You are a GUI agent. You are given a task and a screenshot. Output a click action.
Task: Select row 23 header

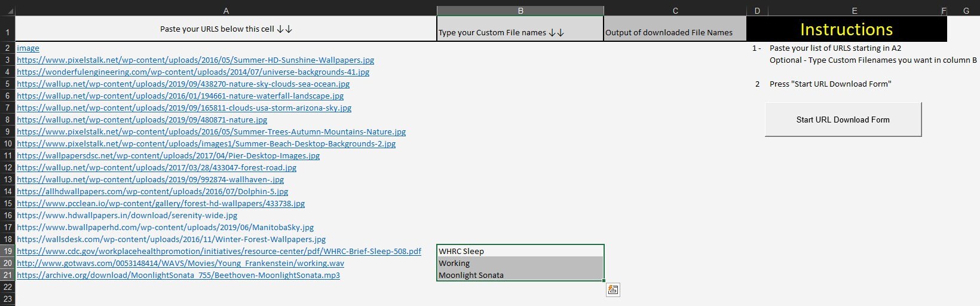click(x=7, y=299)
